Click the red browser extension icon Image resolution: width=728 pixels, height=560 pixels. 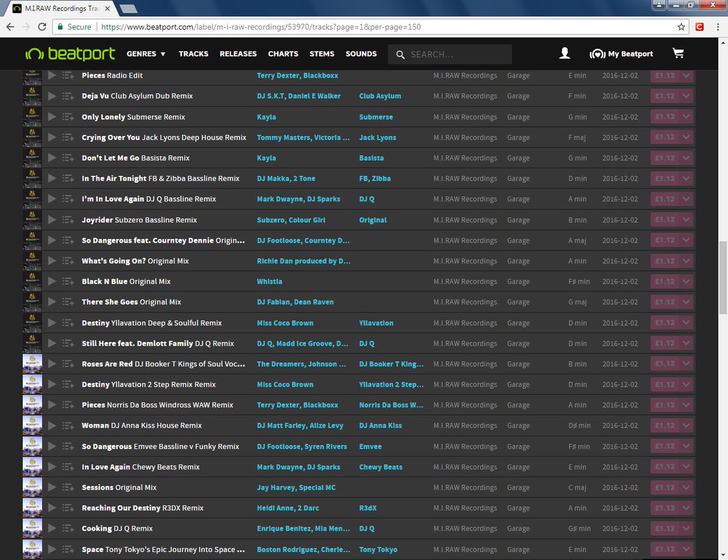pos(699,27)
